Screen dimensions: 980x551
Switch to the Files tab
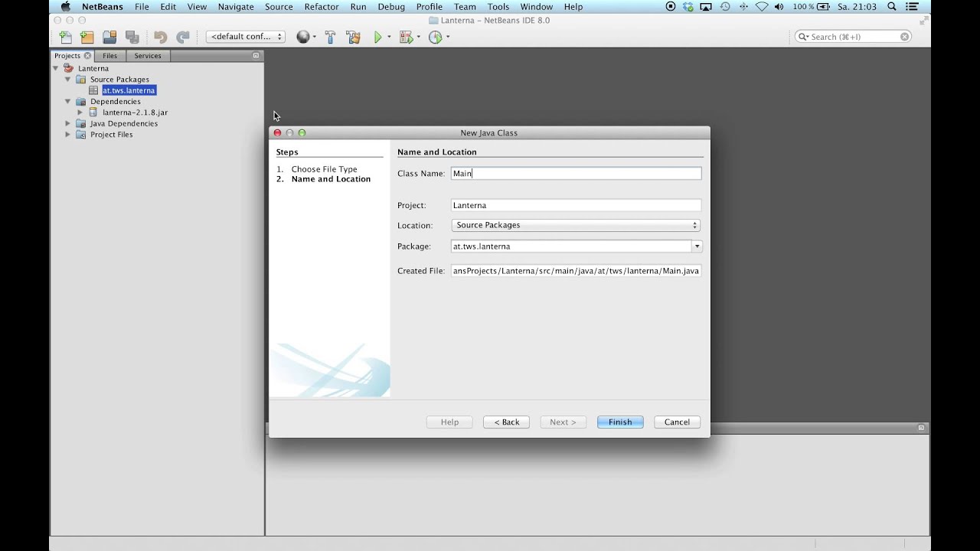tap(110, 56)
